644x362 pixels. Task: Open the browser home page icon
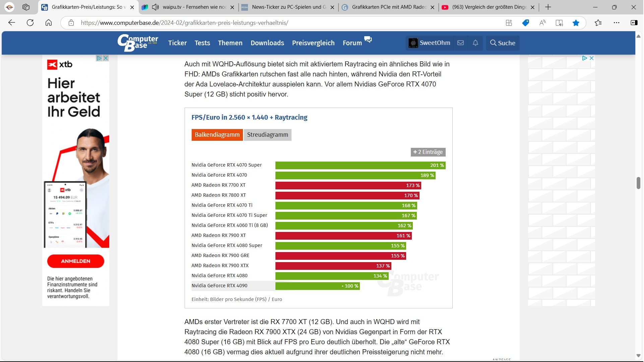coord(49,23)
